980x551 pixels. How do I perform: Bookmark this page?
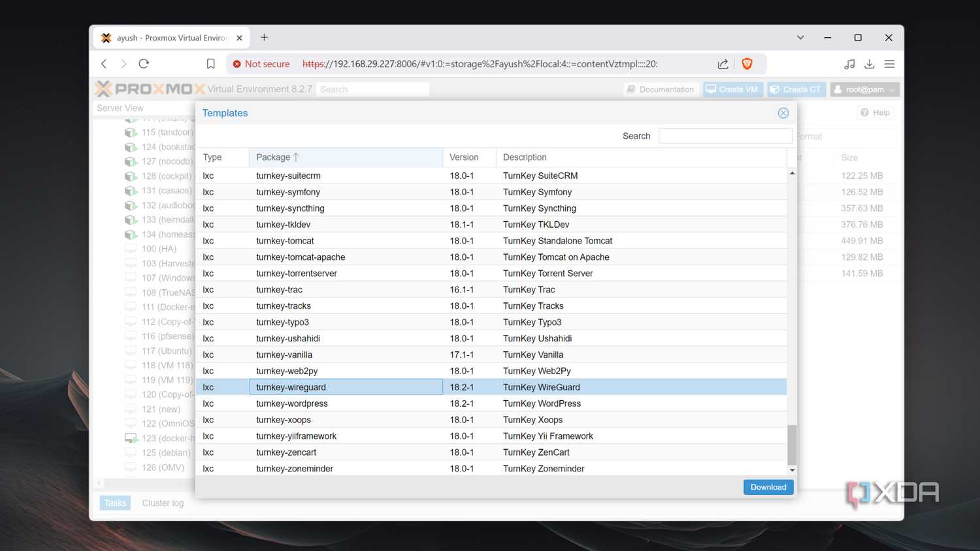[x=210, y=63]
